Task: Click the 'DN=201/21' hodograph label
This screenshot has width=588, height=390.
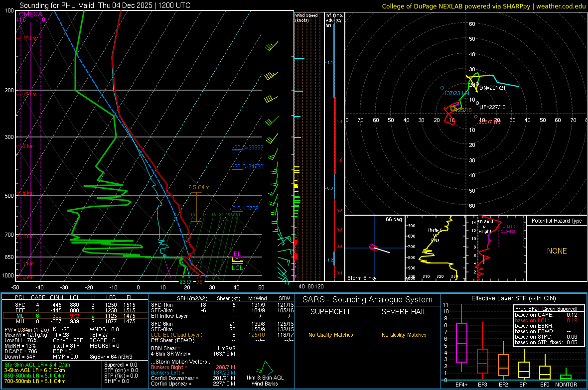Action: point(492,88)
